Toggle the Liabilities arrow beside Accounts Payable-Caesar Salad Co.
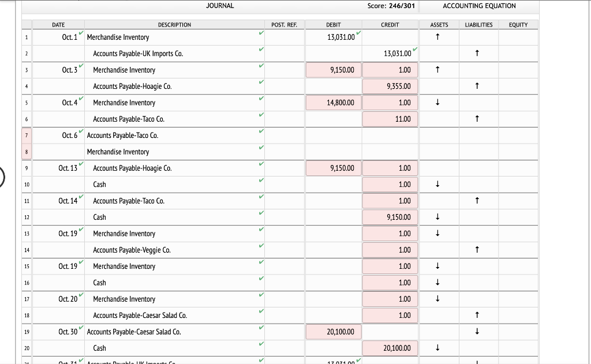Screen dimensions: 591x364 477,316
